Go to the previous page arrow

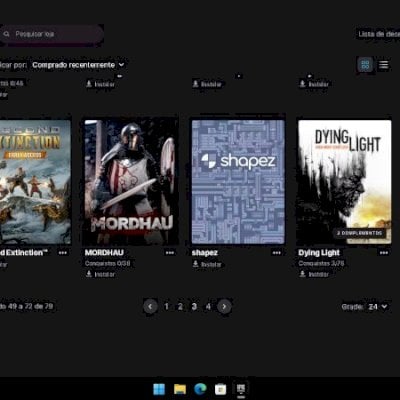click(x=150, y=306)
